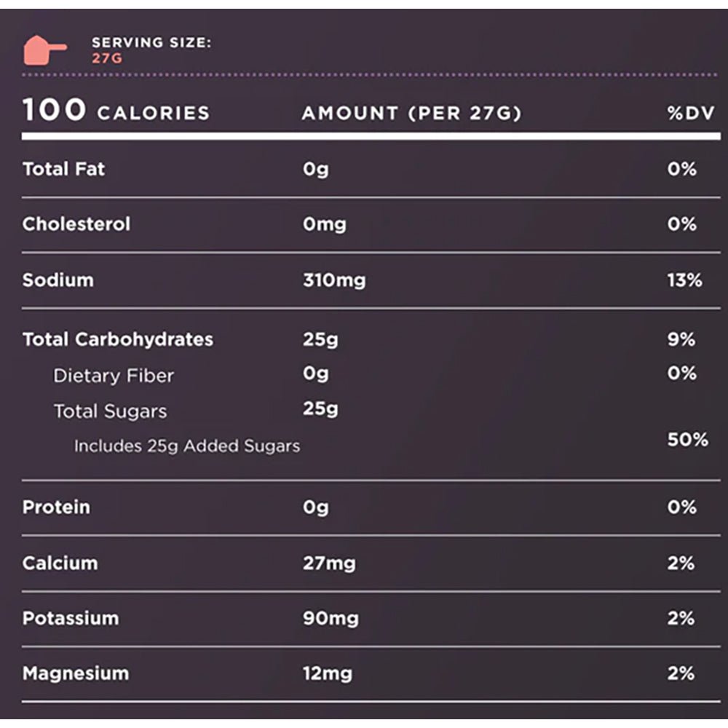
Task: Select the Protein row label
Action: (56, 507)
